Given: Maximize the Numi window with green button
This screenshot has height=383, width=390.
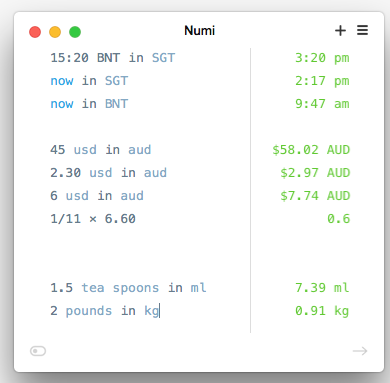Looking at the screenshot, I should click(x=75, y=32).
